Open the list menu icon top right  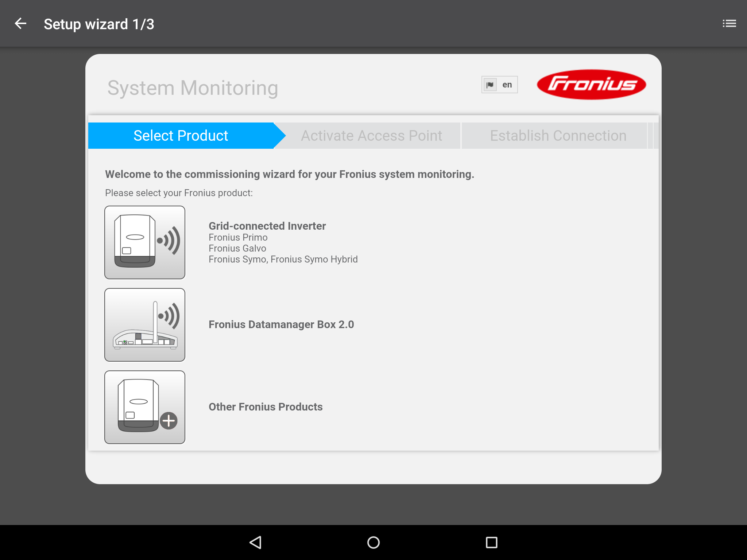729,24
